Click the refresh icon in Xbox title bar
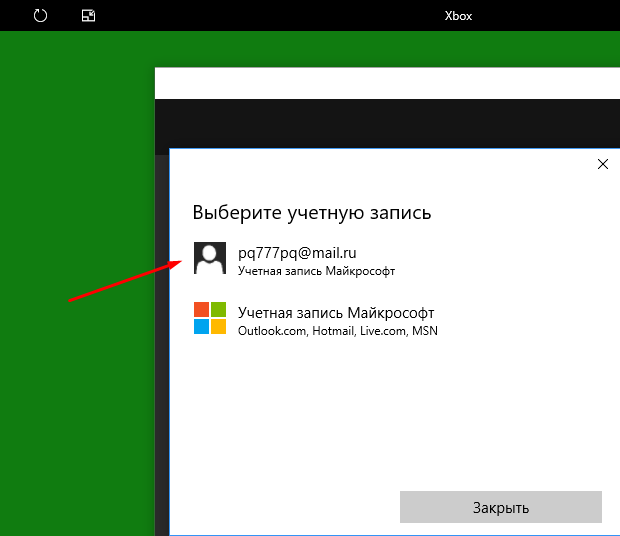620x536 pixels. pyautogui.click(x=40, y=16)
